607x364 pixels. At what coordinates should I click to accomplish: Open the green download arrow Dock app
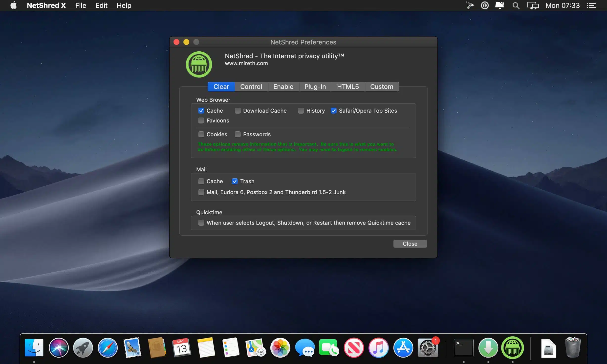488,347
